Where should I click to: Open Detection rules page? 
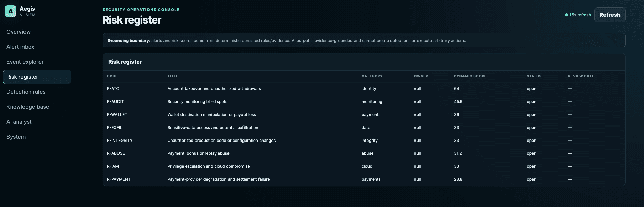pos(26,92)
